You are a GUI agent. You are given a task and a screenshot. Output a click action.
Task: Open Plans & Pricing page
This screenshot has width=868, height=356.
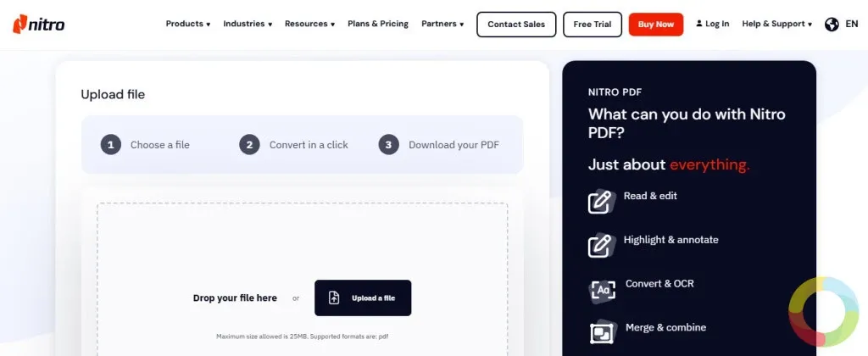click(378, 24)
